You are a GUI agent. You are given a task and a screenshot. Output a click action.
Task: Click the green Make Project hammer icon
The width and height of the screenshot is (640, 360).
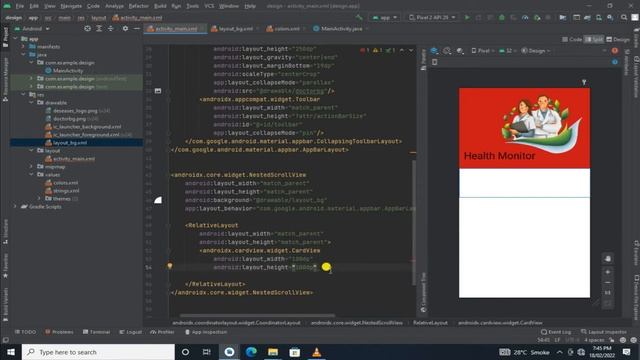click(x=359, y=18)
